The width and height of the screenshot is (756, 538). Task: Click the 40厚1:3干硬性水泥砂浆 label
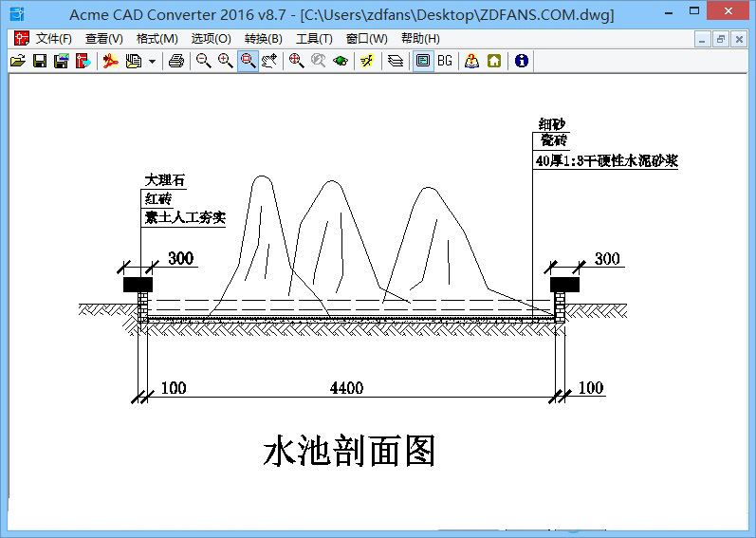coord(607,160)
